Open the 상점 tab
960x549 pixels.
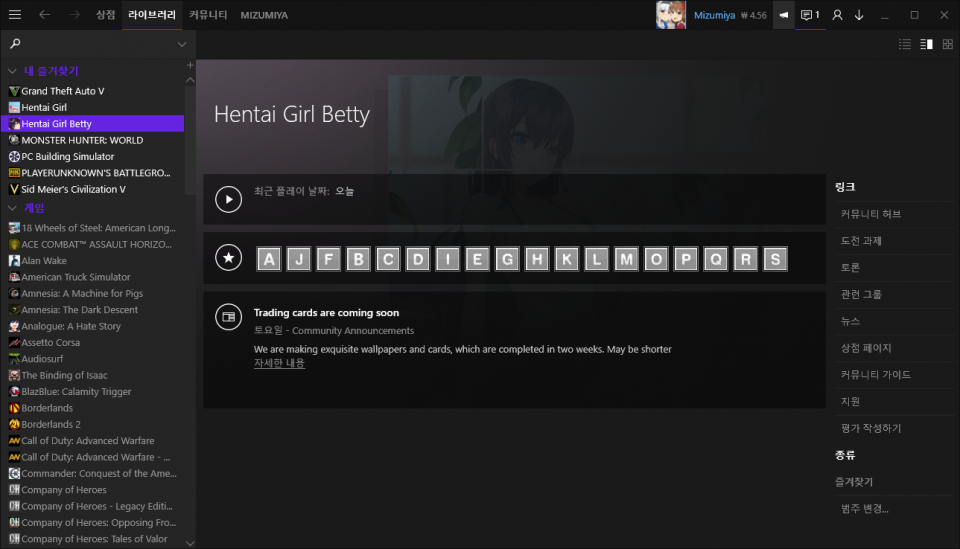pyautogui.click(x=105, y=15)
